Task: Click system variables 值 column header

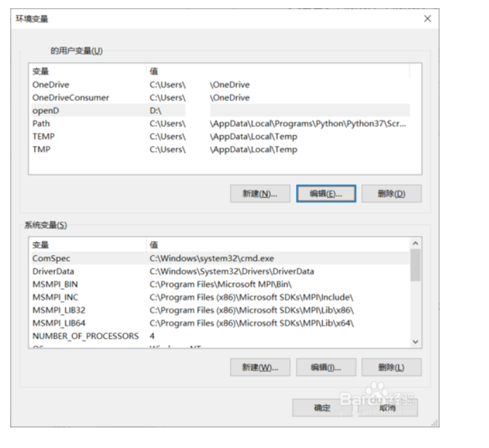Action: 278,245
